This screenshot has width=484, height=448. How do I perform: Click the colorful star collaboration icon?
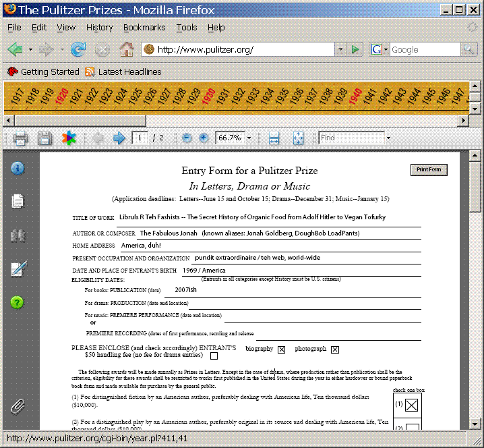[69, 138]
